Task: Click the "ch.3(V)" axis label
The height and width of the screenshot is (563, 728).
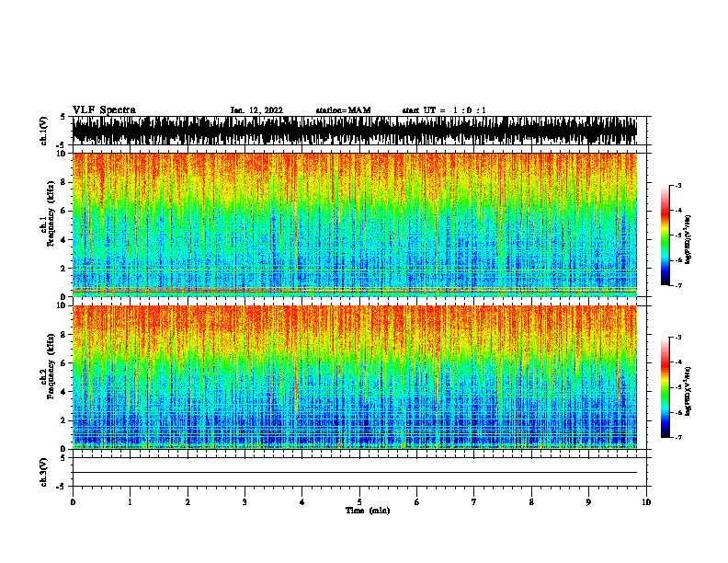Action: (44, 472)
